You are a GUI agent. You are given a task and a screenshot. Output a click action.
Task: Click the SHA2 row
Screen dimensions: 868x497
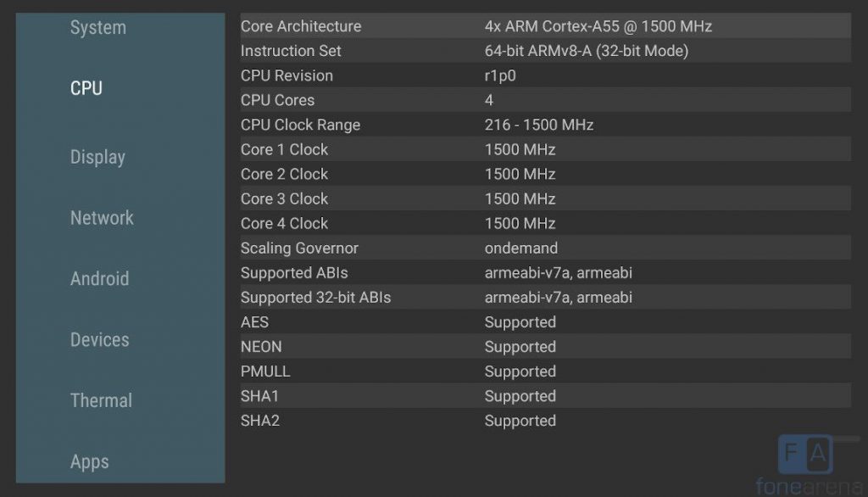point(545,421)
